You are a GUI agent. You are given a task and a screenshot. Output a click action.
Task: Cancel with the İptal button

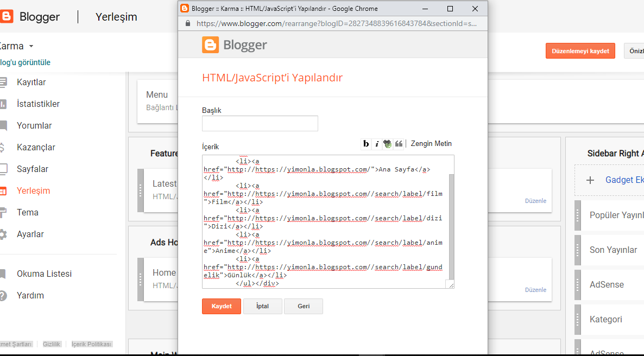click(x=262, y=306)
